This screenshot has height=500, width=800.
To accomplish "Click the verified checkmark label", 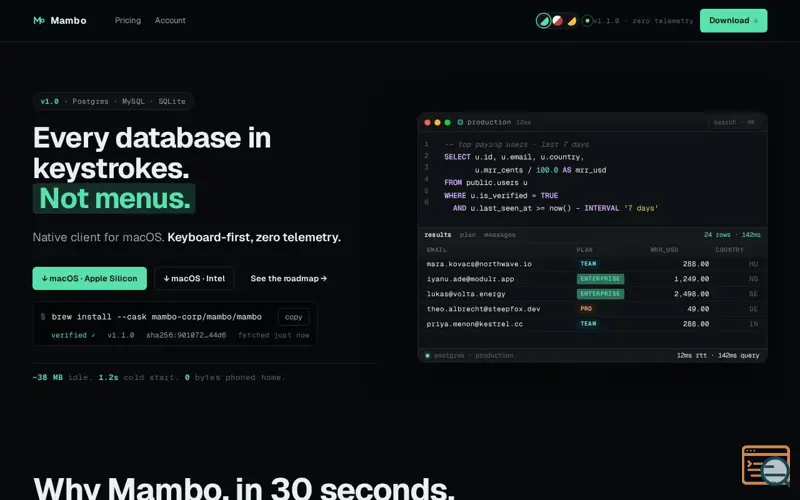I will (x=73, y=335).
